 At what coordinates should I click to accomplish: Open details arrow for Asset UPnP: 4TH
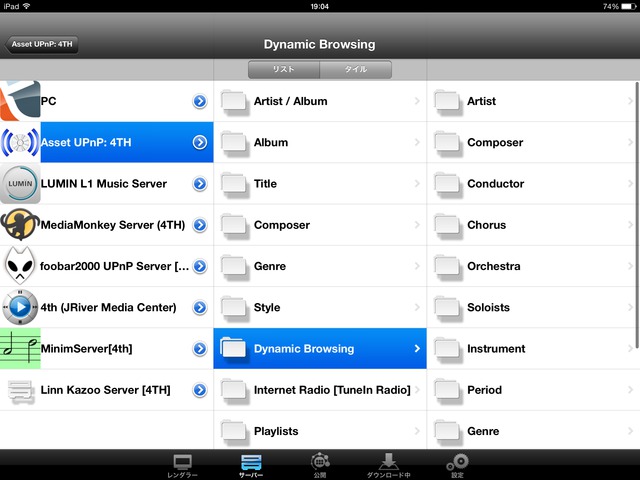pos(200,142)
